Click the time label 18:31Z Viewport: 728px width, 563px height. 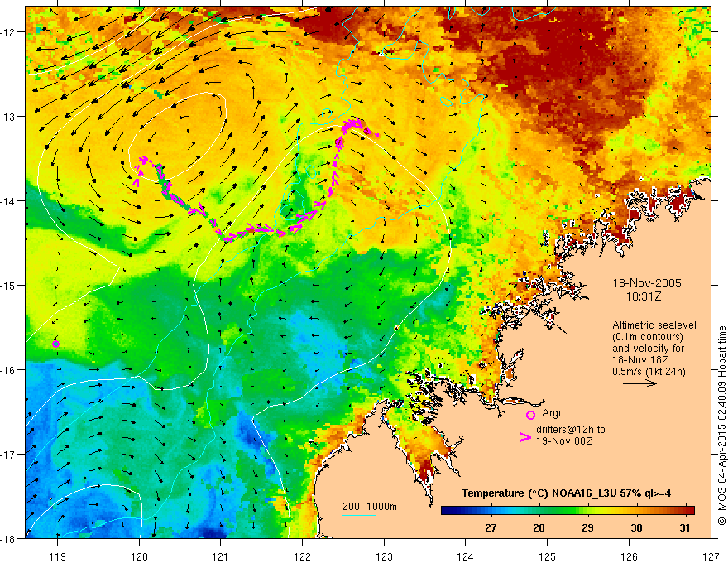pos(644,296)
